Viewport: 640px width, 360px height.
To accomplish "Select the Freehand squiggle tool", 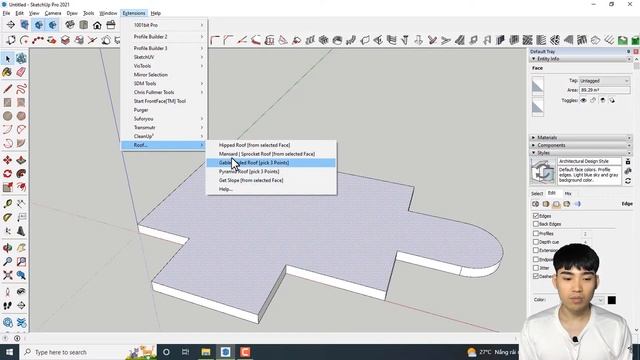I will click(21, 89).
